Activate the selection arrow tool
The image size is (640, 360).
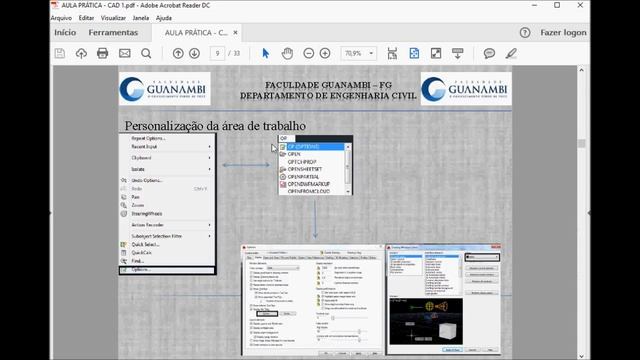pyautogui.click(x=265, y=53)
